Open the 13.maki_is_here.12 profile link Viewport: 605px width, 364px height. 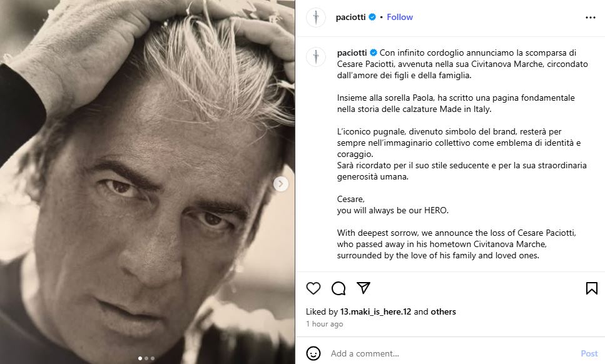(375, 311)
